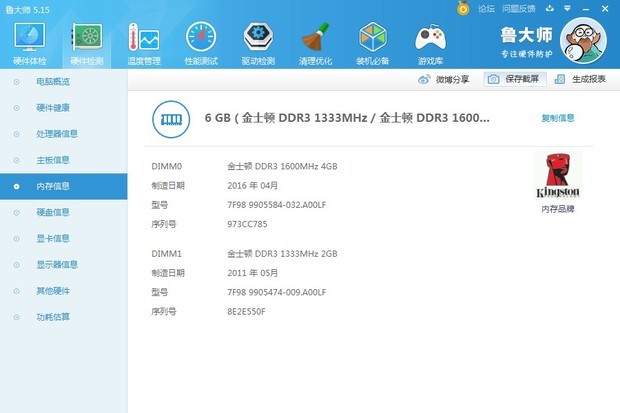Click manufacture date 2011 年 05月

pyautogui.click(x=252, y=273)
